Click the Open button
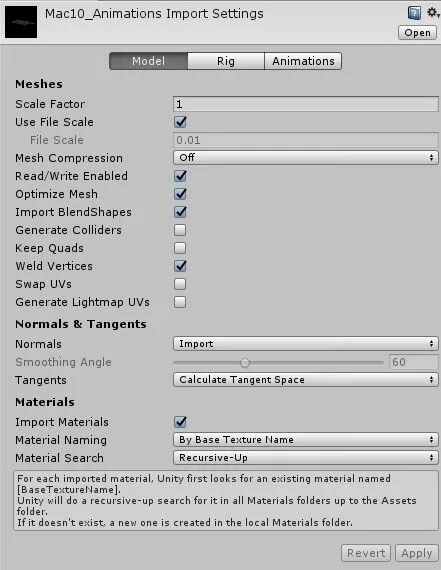The height and width of the screenshot is (570, 441). pyautogui.click(x=417, y=33)
